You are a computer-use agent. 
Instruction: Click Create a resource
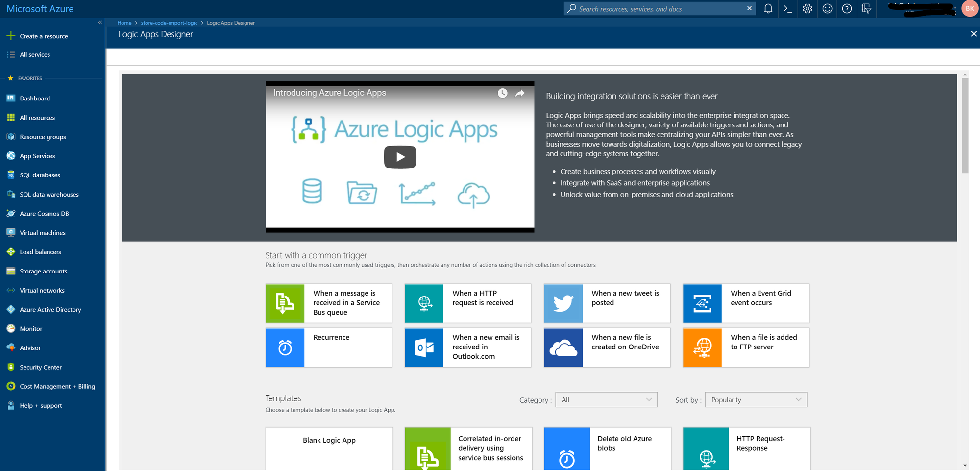[x=44, y=36]
